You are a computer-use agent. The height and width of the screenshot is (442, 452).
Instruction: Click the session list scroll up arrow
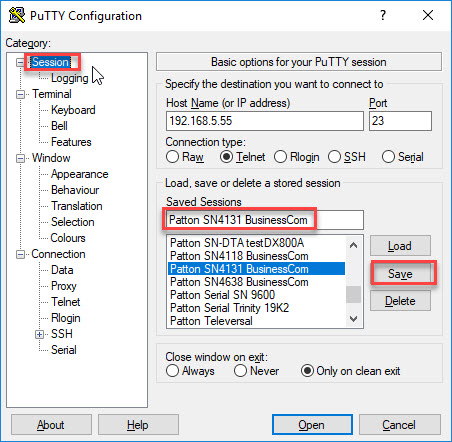click(353, 246)
